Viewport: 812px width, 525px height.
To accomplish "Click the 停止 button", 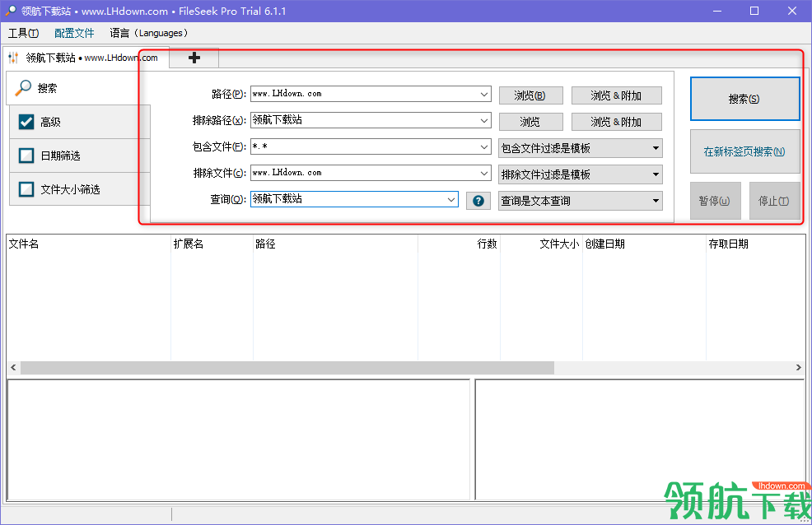I will (774, 201).
